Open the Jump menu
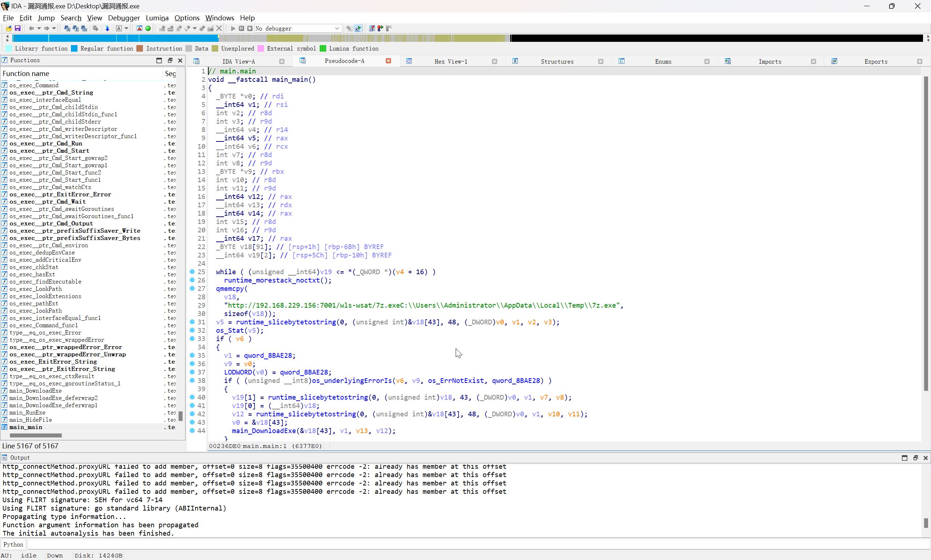This screenshot has height=560, width=931. pos(46,18)
